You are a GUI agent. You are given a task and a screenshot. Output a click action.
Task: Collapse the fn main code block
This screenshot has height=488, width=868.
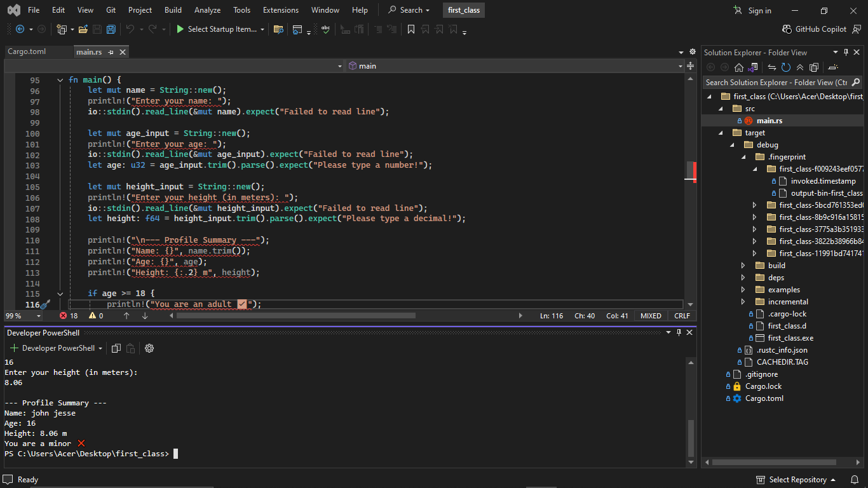point(60,80)
